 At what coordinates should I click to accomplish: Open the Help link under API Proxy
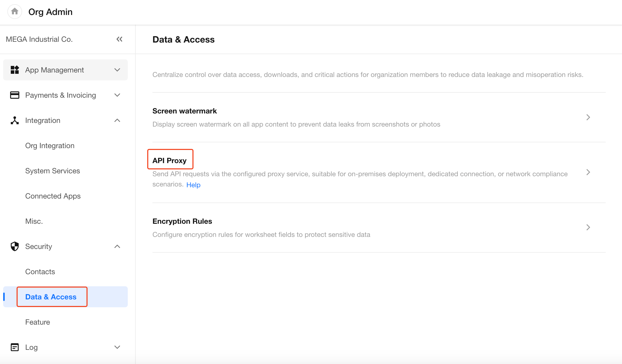pyautogui.click(x=193, y=185)
